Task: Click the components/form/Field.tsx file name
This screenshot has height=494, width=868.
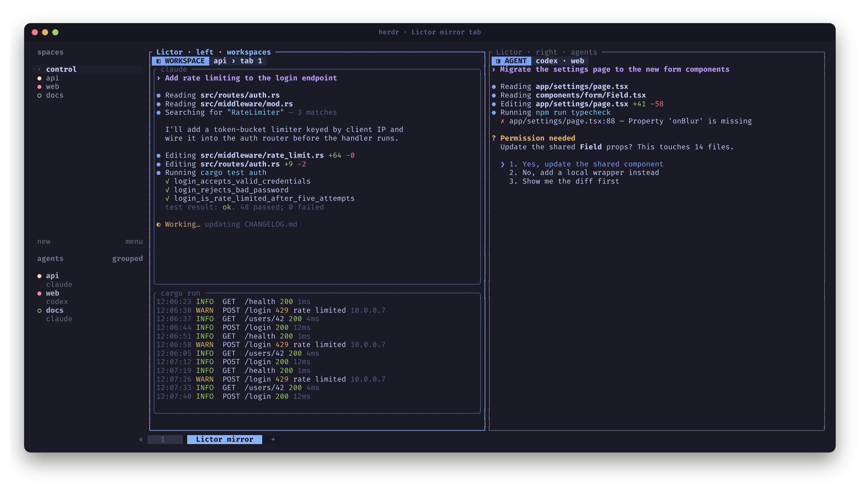Action: pos(590,95)
